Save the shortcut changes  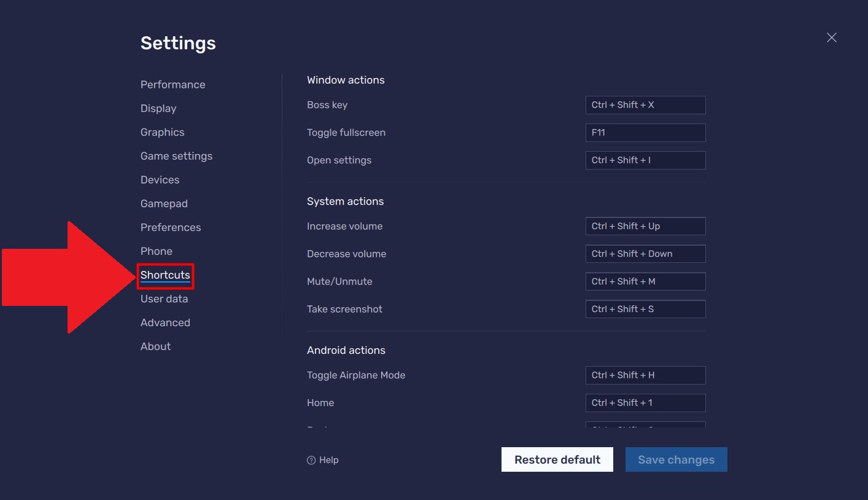click(x=676, y=459)
